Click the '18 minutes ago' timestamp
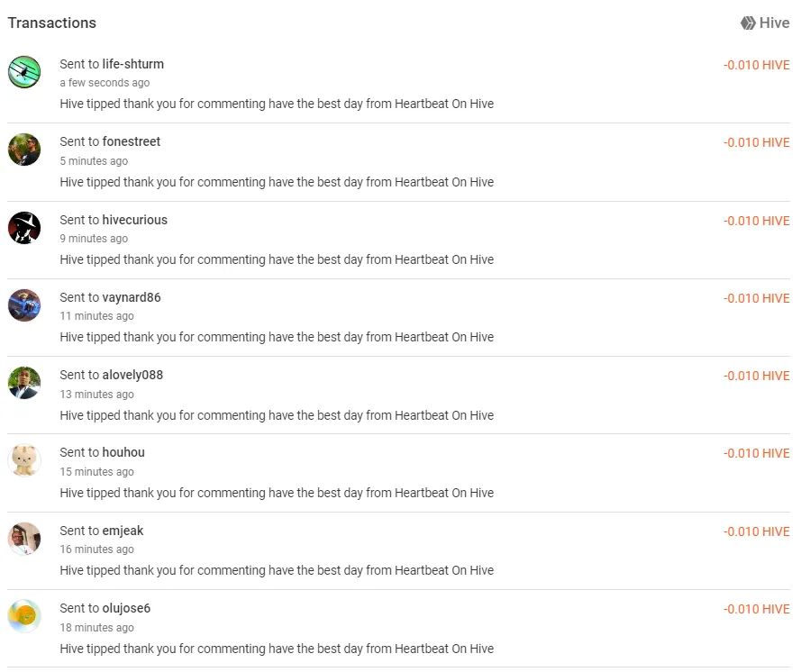Screen dimensions: 801x672 pos(96,628)
